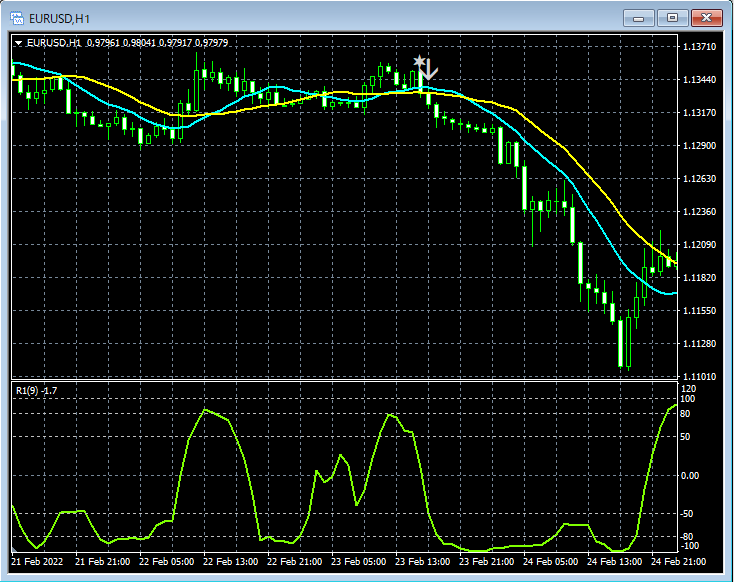735x582 pixels.
Task: Click the 24 Feb 05:00 time label
Action: point(550,561)
